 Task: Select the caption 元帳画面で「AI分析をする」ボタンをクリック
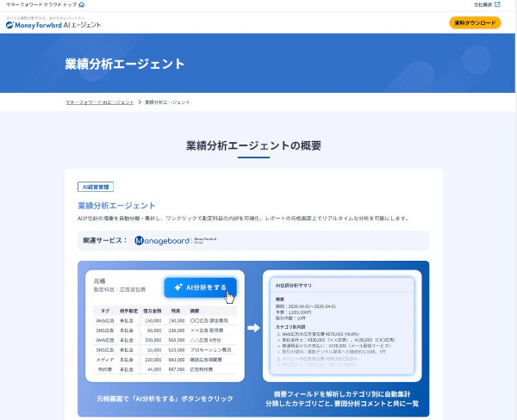pyautogui.click(x=165, y=398)
